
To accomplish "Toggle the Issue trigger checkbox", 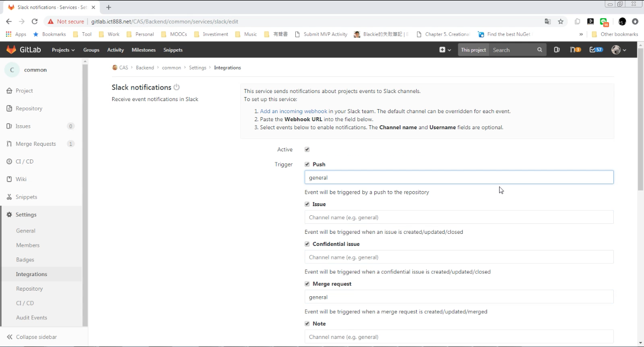I will pos(307,204).
